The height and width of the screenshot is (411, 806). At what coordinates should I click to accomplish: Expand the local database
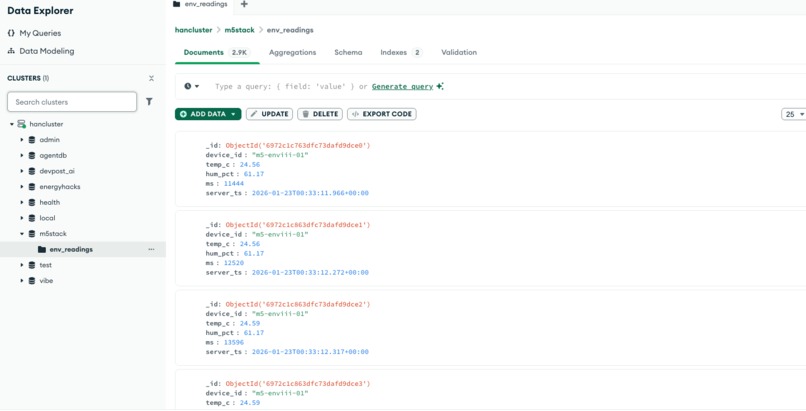click(22, 218)
